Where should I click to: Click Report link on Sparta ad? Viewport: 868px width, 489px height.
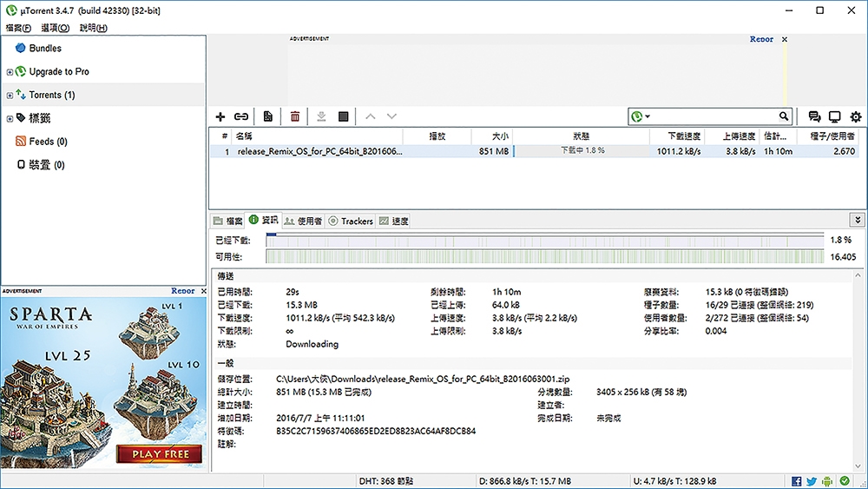(183, 291)
